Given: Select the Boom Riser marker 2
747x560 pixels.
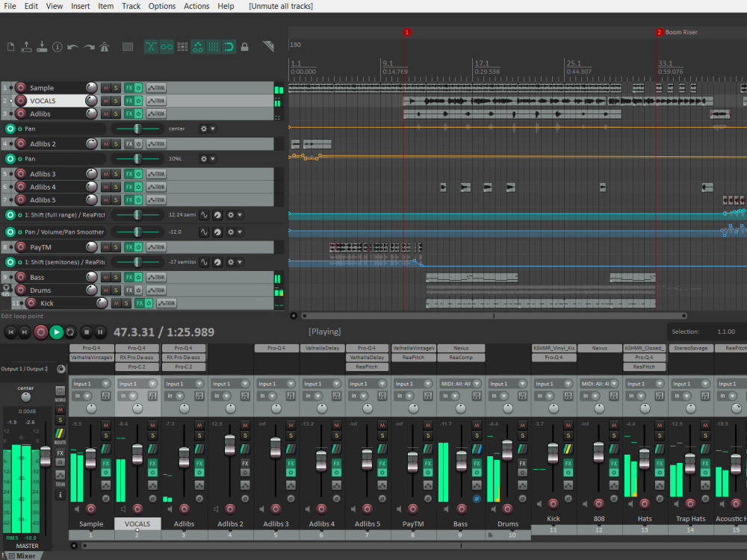Looking at the screenshot, I should (x=660, y=32).
